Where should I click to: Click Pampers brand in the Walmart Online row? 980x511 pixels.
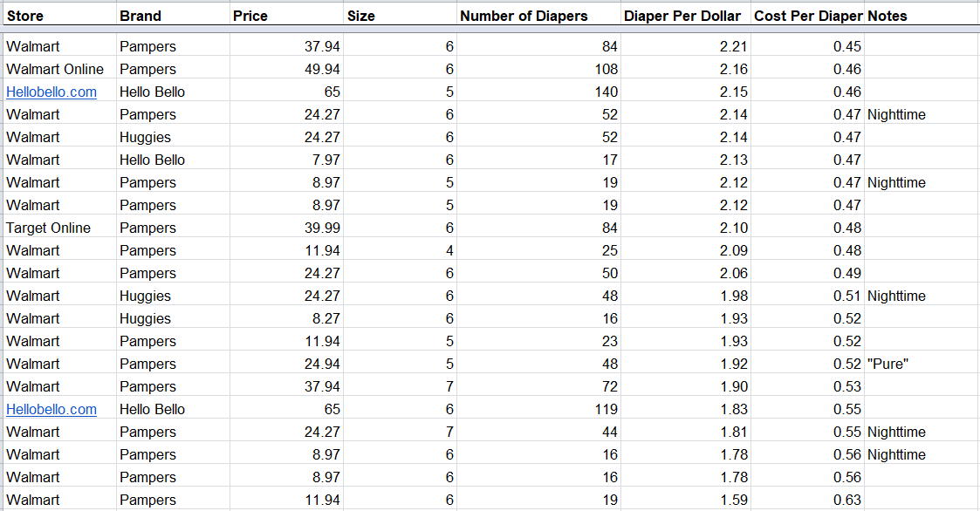[x=148, y=69]
